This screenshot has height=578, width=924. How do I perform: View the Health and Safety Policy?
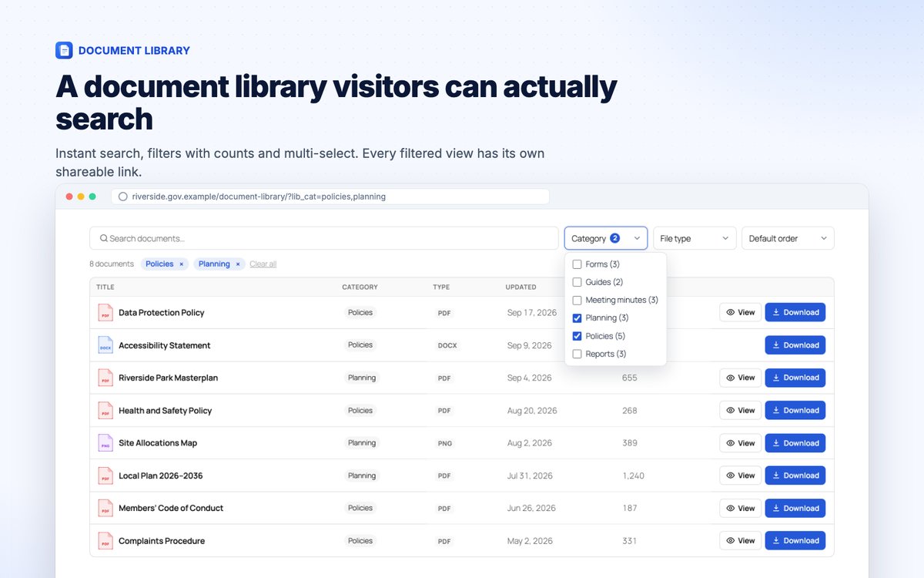(x=741, y=410)
